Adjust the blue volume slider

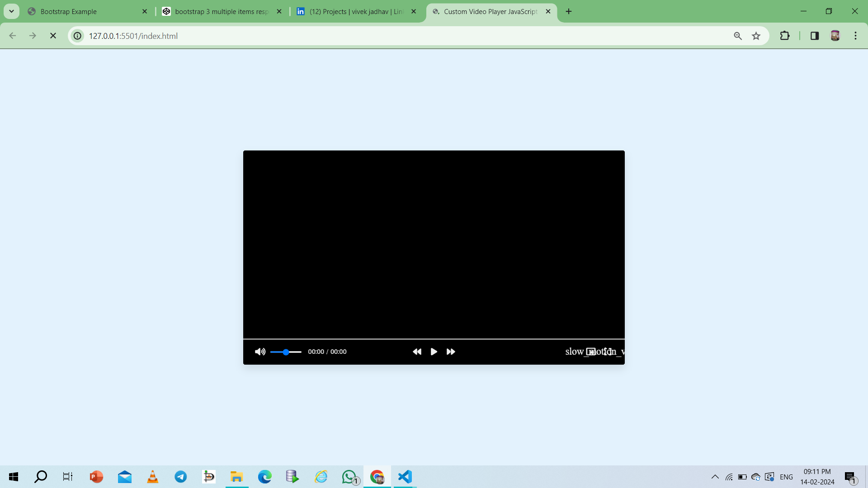click(x=286, y=352)
